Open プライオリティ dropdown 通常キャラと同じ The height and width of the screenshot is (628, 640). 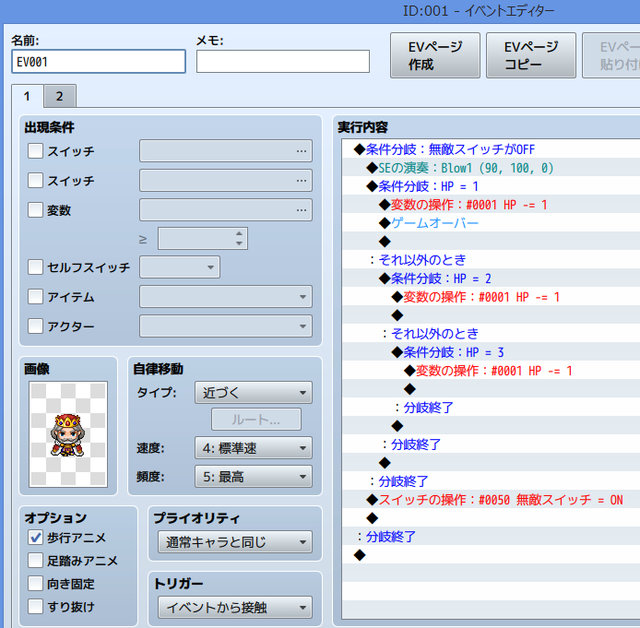click(235, 542)
